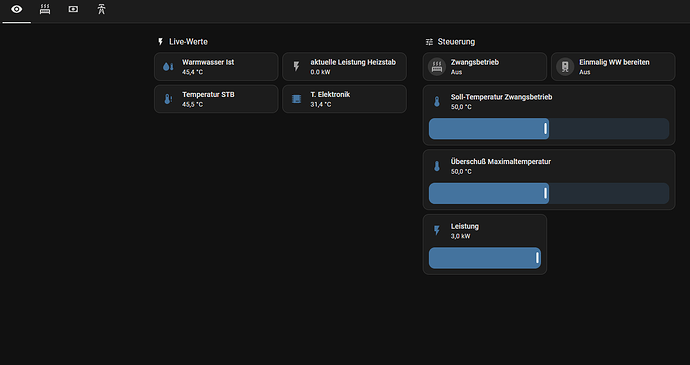Viewport: 690px width, 365px height.
Task: Open the battery-style icon tab
Action: pyautogui.click(x=73, y=9)
